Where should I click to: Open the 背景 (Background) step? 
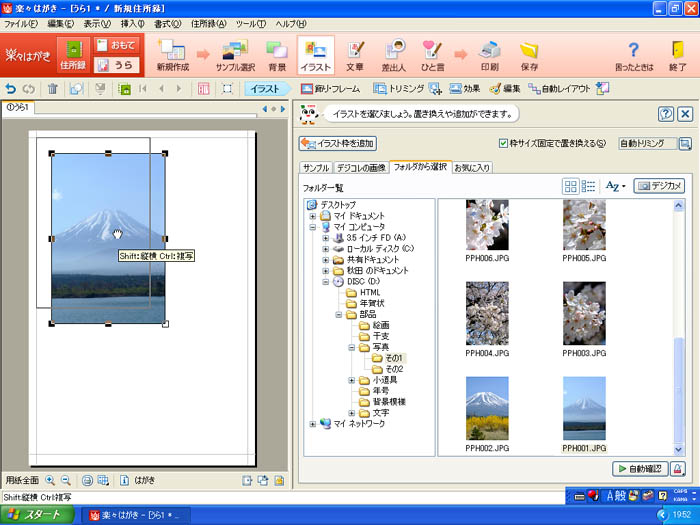pos(277,54)
